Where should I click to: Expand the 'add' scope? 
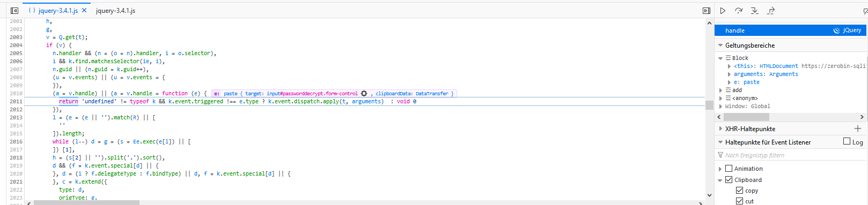[720, 90]
